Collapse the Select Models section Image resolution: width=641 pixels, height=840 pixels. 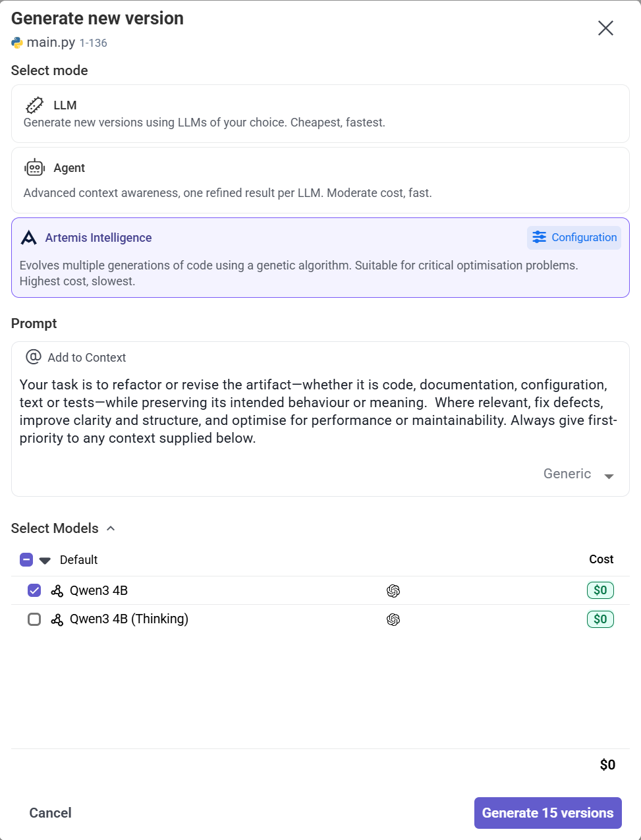111,528
